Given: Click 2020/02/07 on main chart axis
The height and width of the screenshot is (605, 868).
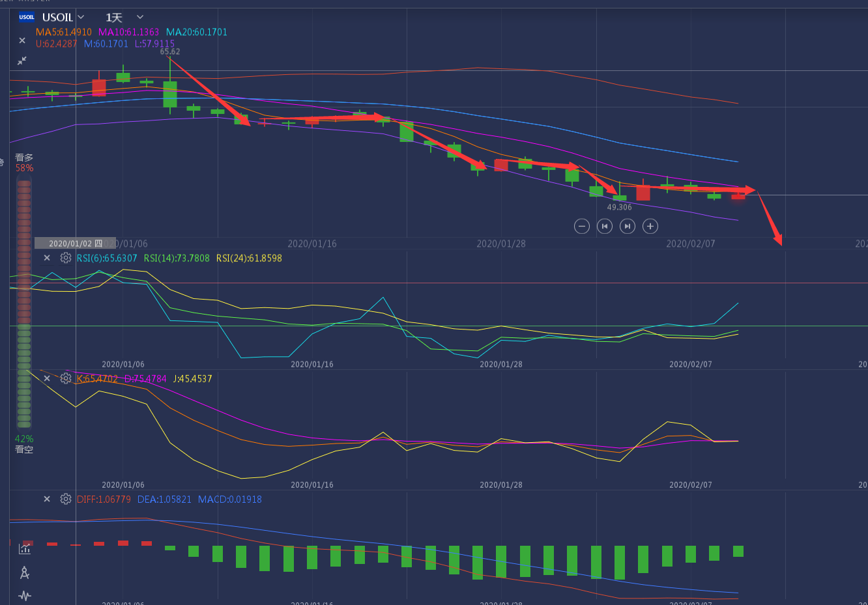Looking at the screenshot, I should [x=691, y=244].
